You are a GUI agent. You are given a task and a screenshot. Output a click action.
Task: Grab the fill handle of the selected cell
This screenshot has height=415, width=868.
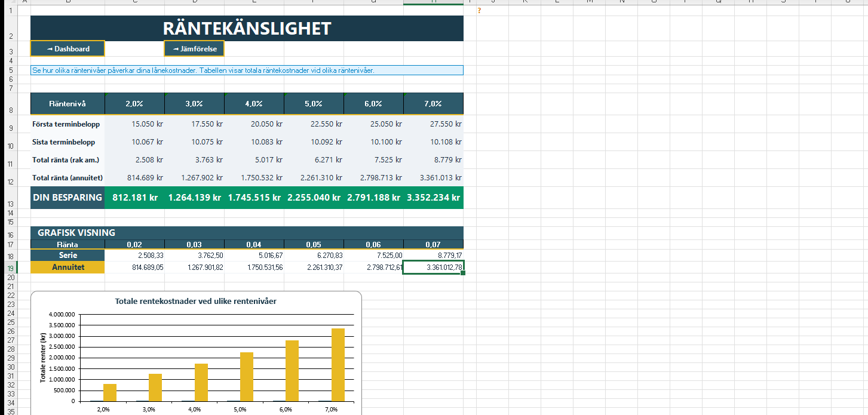tap(463, 273)
